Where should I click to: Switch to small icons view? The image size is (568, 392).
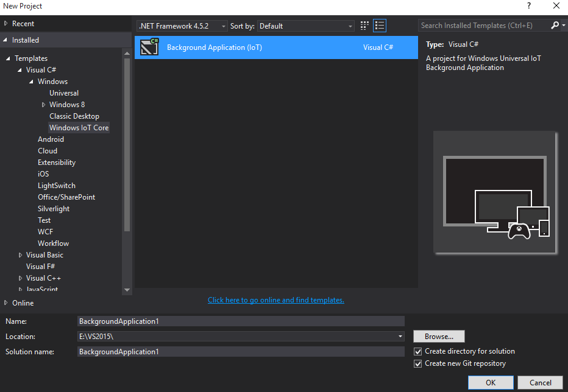pos(364,26)
